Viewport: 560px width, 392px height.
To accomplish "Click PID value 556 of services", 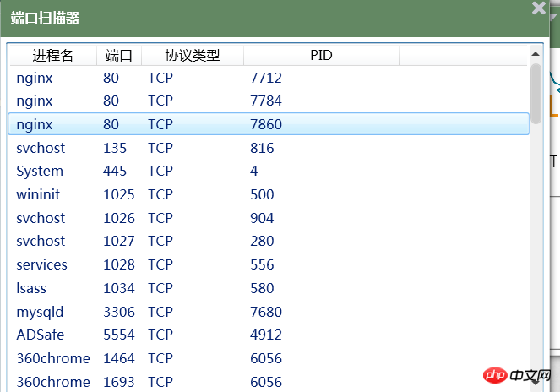I will click(262, 264).
